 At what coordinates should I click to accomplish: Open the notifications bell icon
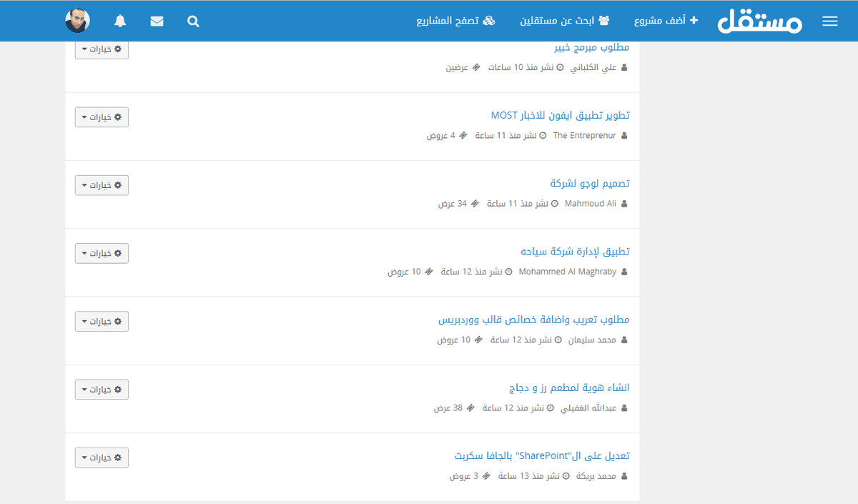120,21
